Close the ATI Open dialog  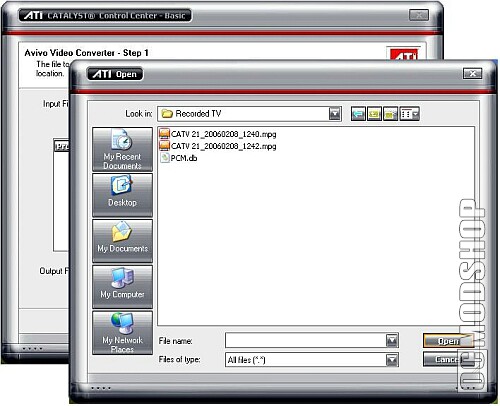point(472,74)
